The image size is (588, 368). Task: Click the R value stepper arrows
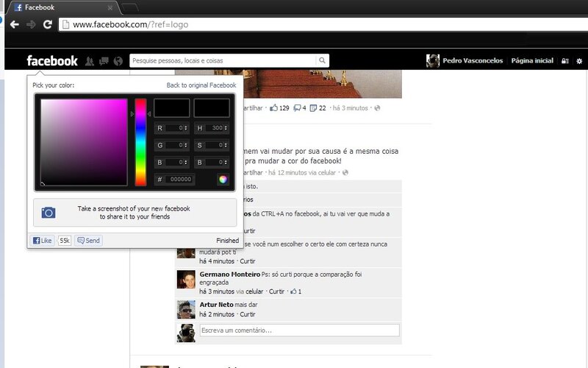click(186, 128)
